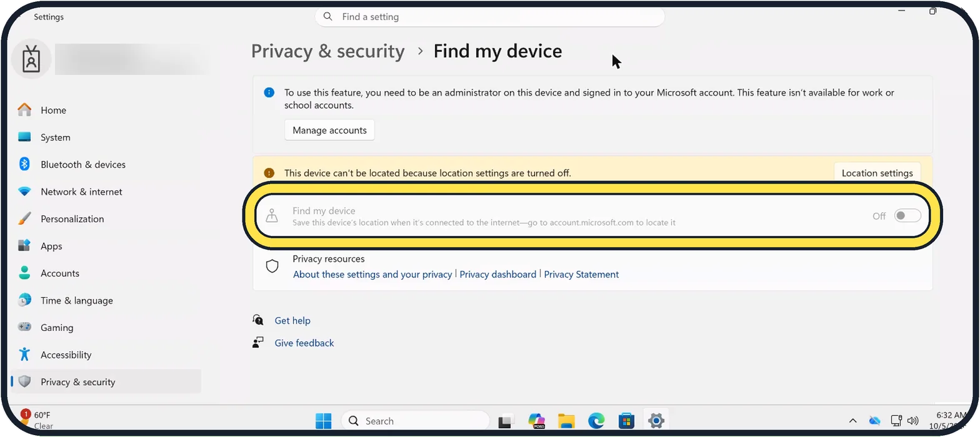Screen dimensions: 980x437
Task: Go to Bluetooth & devices settings
Action: (x=106, y=165)
